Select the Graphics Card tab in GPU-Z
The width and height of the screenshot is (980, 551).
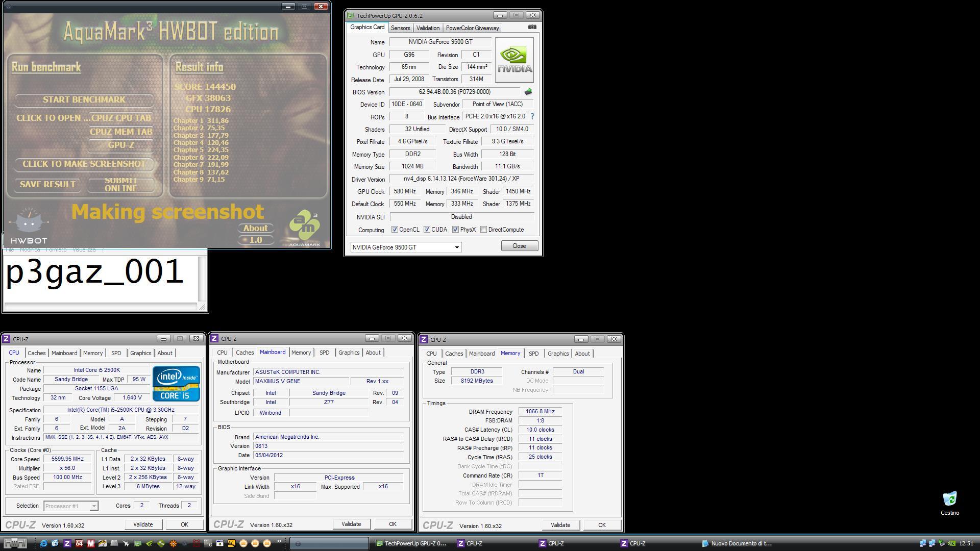[367, 27]
